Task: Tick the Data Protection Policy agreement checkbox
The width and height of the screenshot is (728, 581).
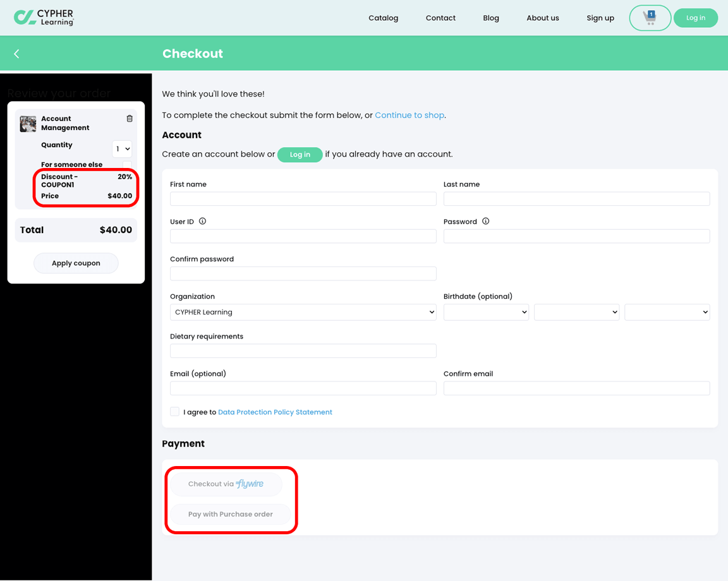Action: (x=174, y=412)
